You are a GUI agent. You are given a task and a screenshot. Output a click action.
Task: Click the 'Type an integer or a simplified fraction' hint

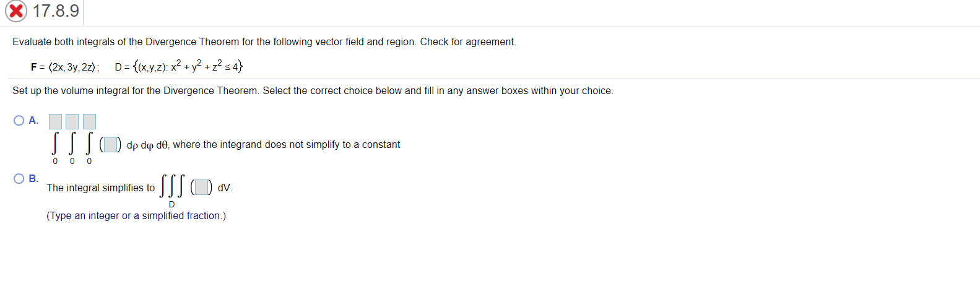(x=136, y=216)
